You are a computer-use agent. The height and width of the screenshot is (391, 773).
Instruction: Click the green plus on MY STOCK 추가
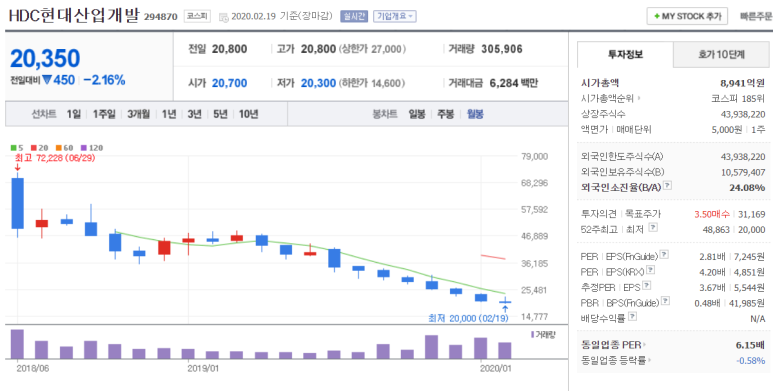pos(657,16)
